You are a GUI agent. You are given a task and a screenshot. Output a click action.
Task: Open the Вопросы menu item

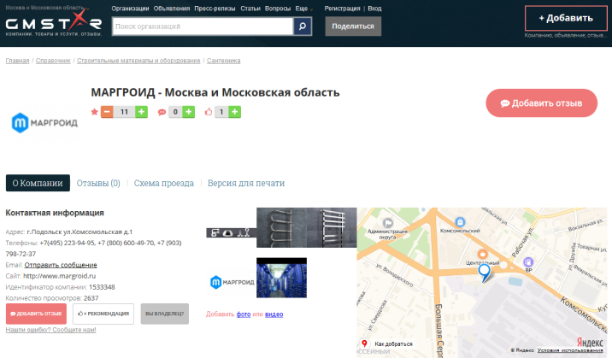click(278, 9)
